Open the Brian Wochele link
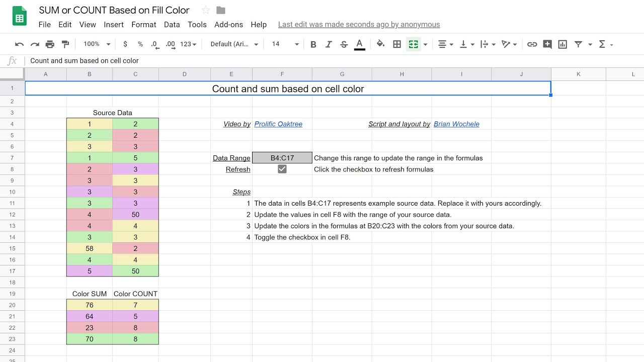Screen dimensions: 644x362 [456, 124]
